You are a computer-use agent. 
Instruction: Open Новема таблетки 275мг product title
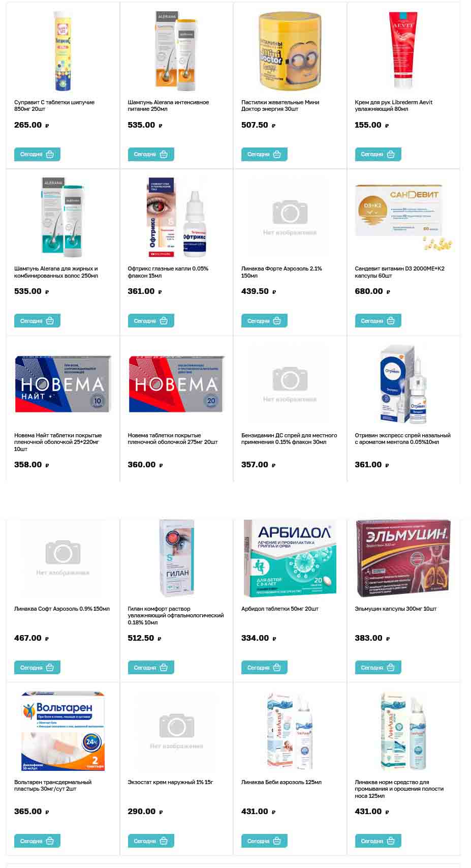(173, 439)
